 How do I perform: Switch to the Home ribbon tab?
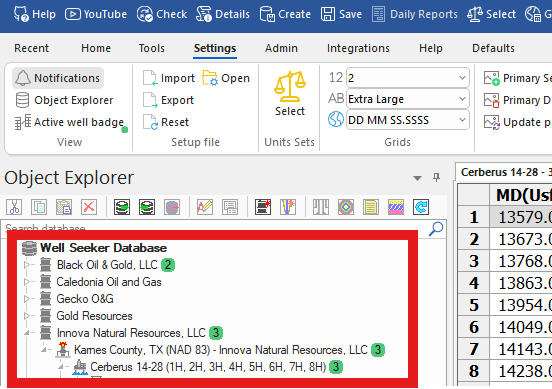96,48
